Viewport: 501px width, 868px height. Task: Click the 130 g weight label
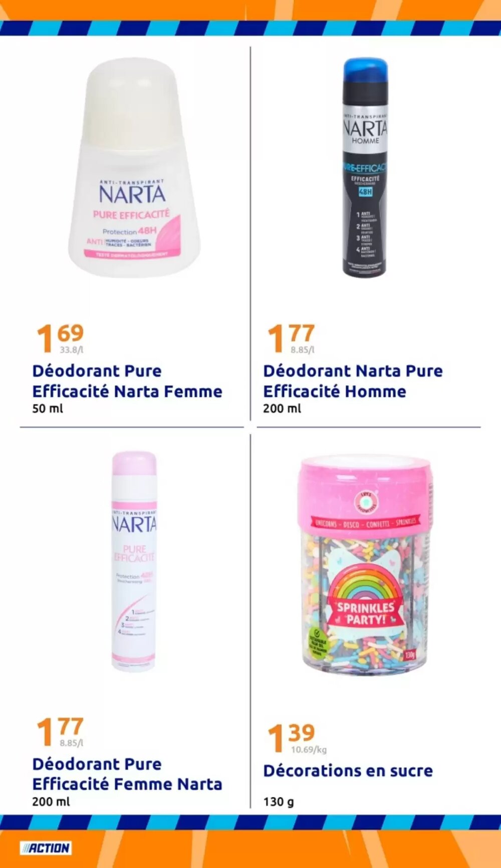pos(279,802)
